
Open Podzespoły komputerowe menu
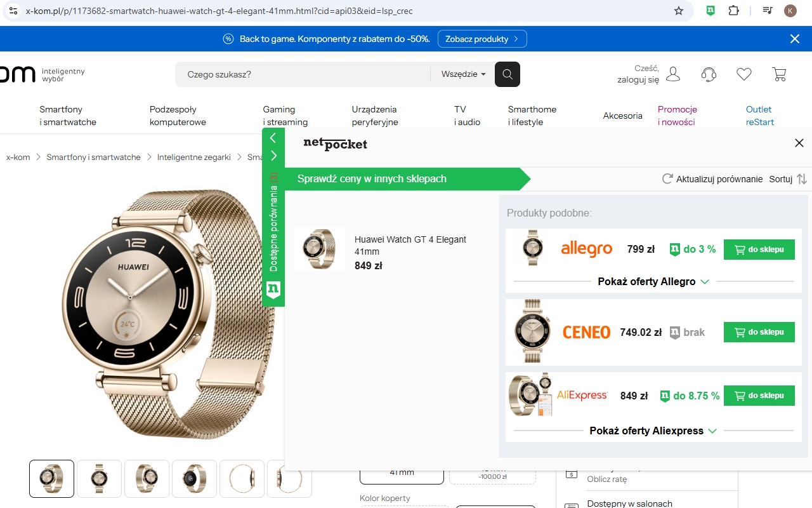tap(178, 116)
